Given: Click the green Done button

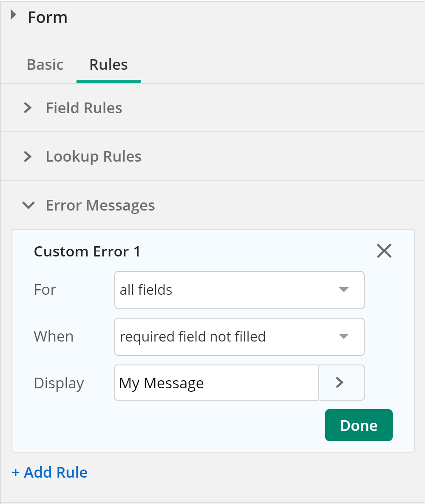Looking at the screenshot, I should click(359, 425).
